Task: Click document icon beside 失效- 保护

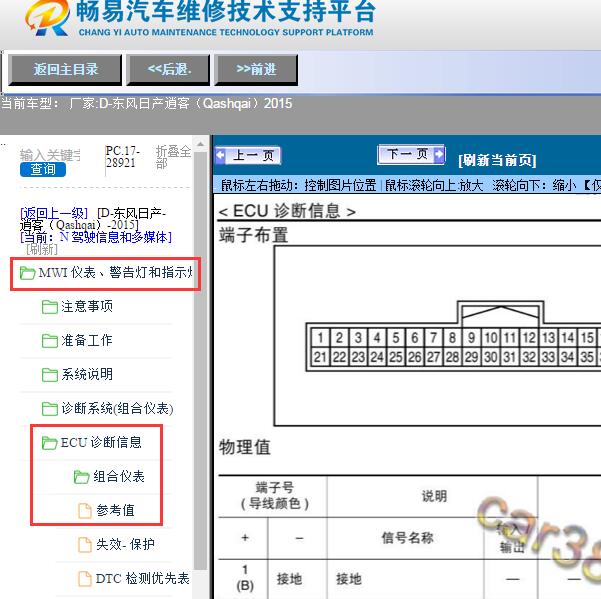Action: pyautogui.click(x=85, y=544)
